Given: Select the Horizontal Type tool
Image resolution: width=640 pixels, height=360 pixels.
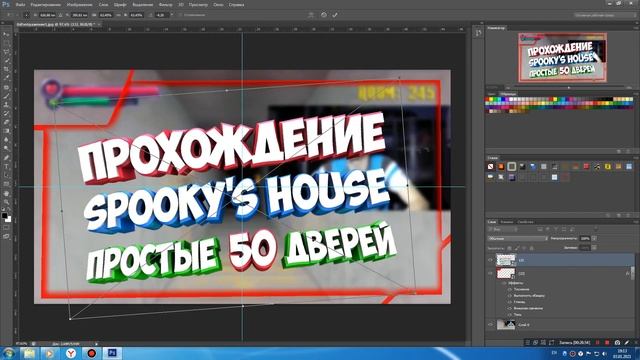Looking at the screenshot, I should coord(6,167).
